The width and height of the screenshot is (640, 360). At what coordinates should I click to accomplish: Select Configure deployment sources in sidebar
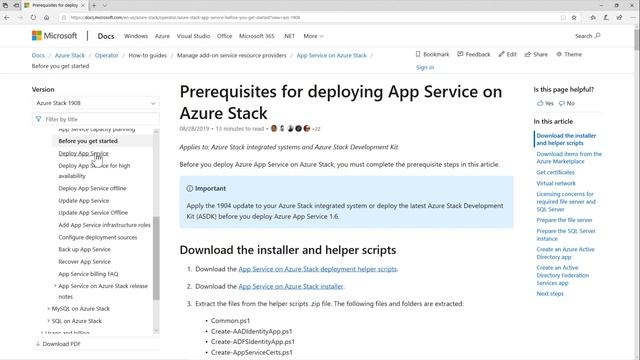point(98,237)
